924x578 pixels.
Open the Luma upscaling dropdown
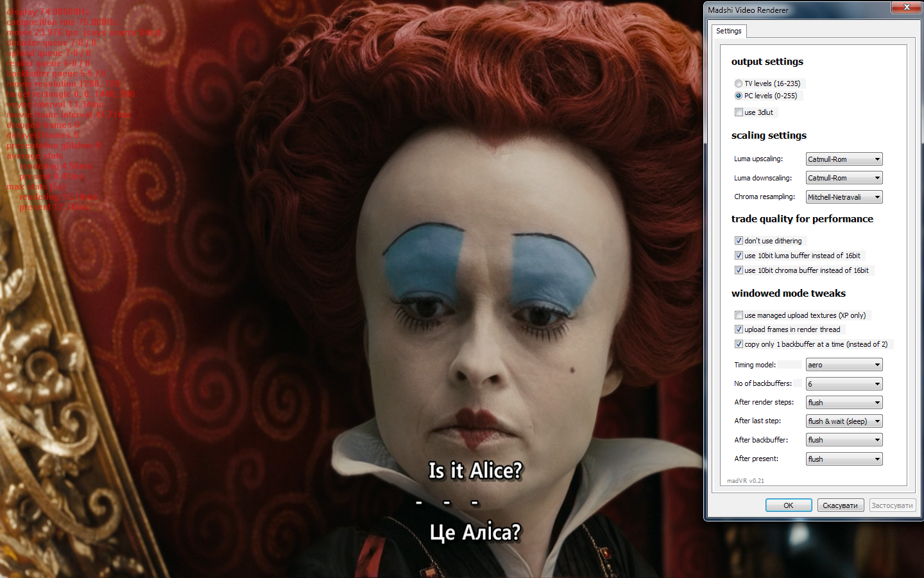(x=844, y=159)
